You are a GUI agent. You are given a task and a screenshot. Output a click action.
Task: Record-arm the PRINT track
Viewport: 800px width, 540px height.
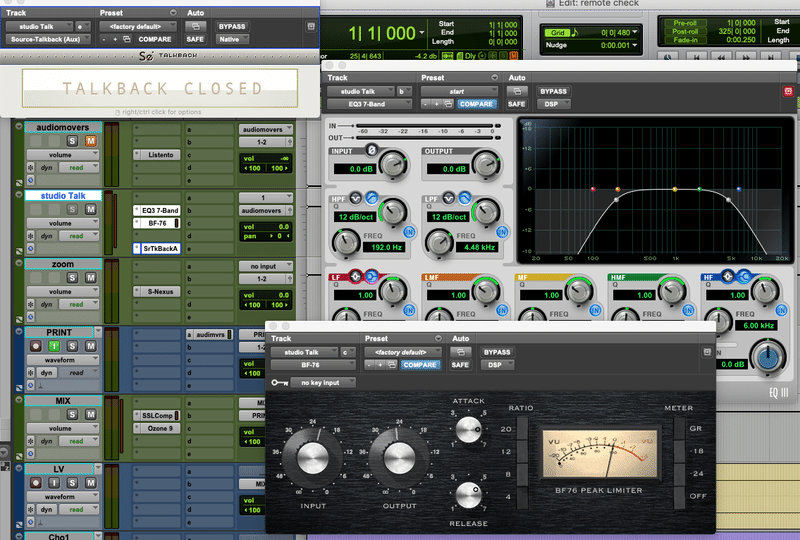tap(35, 346)
